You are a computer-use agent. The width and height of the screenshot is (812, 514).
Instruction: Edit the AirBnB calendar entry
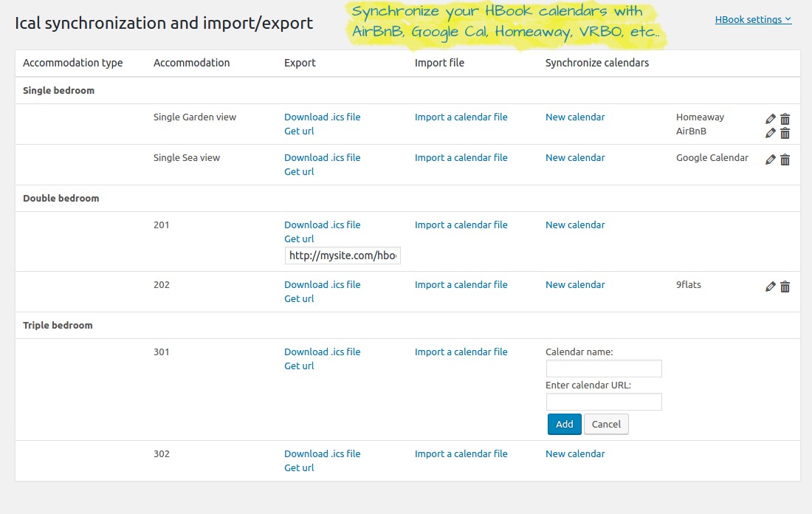tap(771, 133)
